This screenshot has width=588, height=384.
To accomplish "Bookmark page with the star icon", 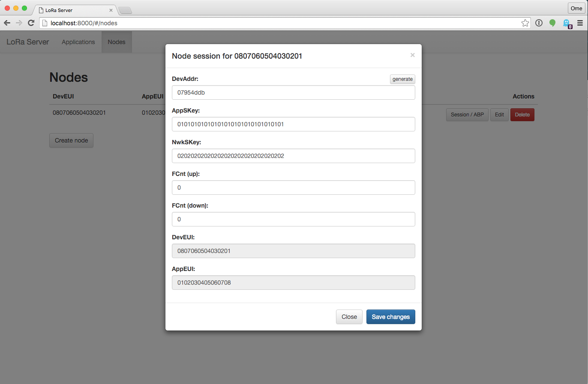I will click(x=525, y=23).
